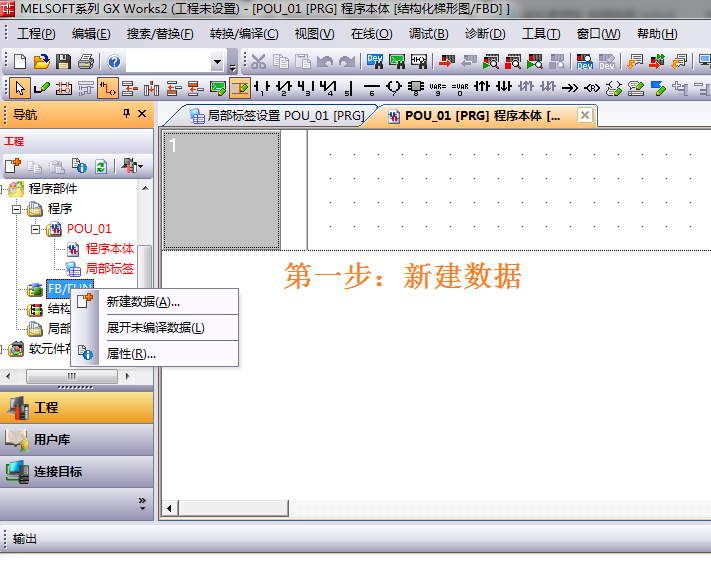Click the contact/coil search binoculars icon
The height and width of the screenshot is (575, 711).
pos(419,61)
